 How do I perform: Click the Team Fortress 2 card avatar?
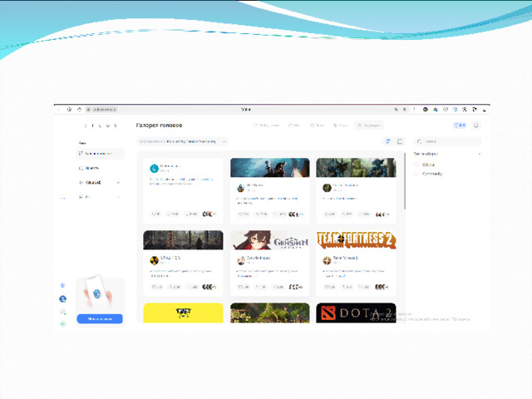point(327,260)
